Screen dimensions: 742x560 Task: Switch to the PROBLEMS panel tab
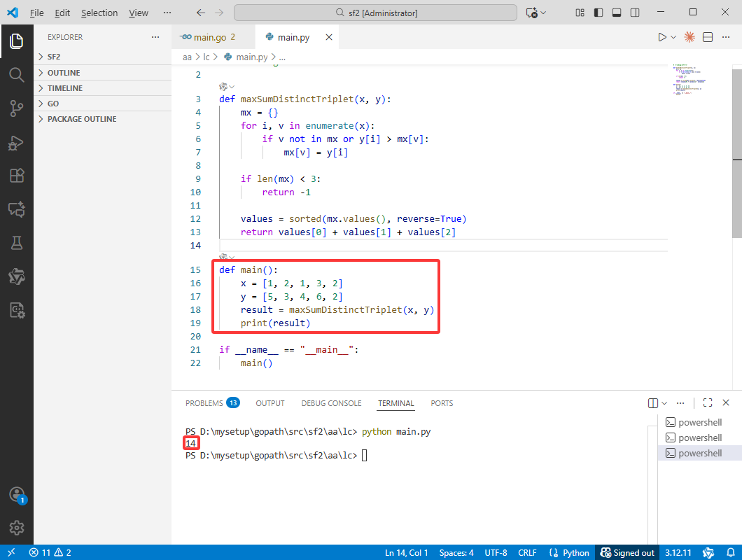pos(213,402)
